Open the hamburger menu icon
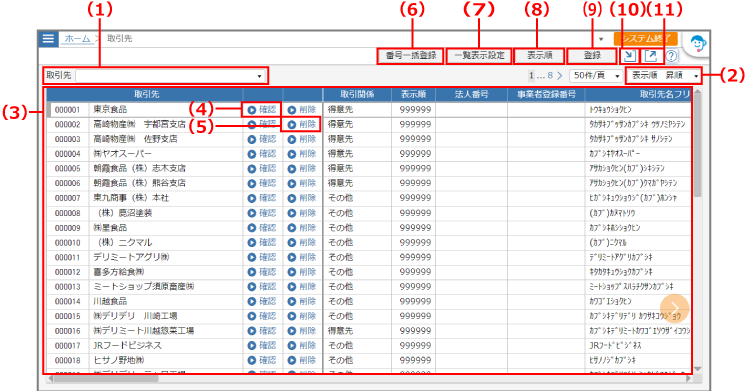 tap(48, 38)
